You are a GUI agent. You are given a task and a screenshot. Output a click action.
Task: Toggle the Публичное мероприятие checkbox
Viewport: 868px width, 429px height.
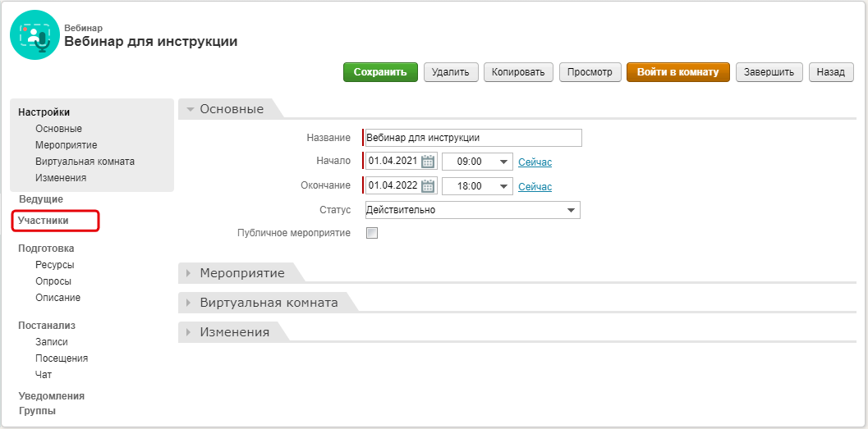[x=372, y=233]
